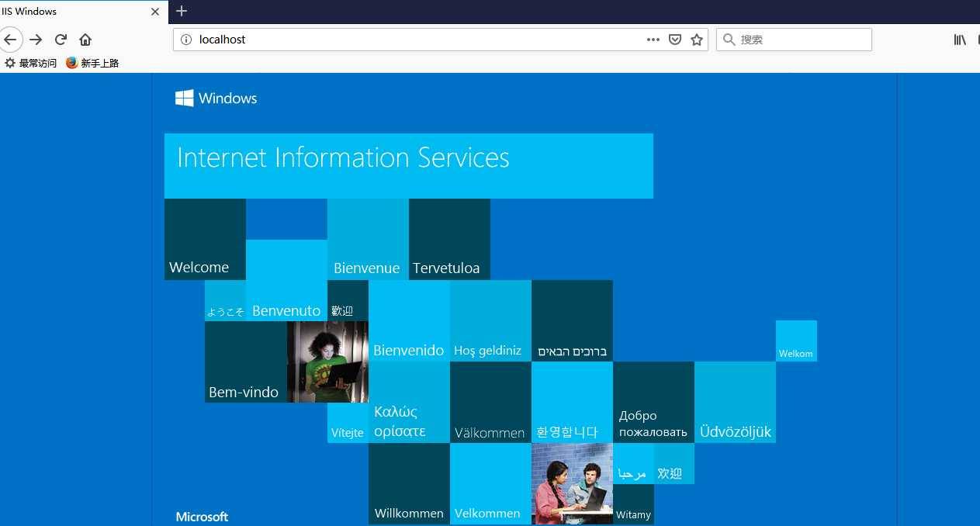Open the Library sidebar icon
Screen dimensions: 980x526
[960, 40]
